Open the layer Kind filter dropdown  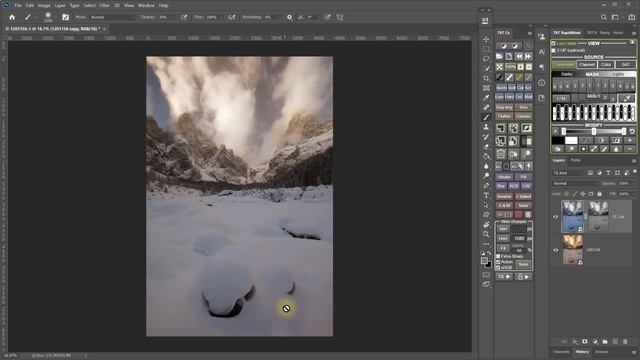pyautogui.click(x=569, y=173)
